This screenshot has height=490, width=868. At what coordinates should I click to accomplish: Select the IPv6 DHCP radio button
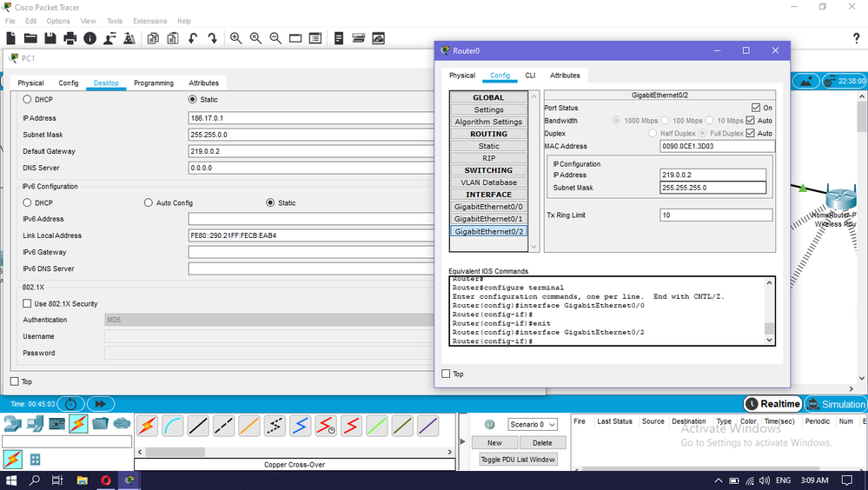pyautogui.click(x=27, y=202)
